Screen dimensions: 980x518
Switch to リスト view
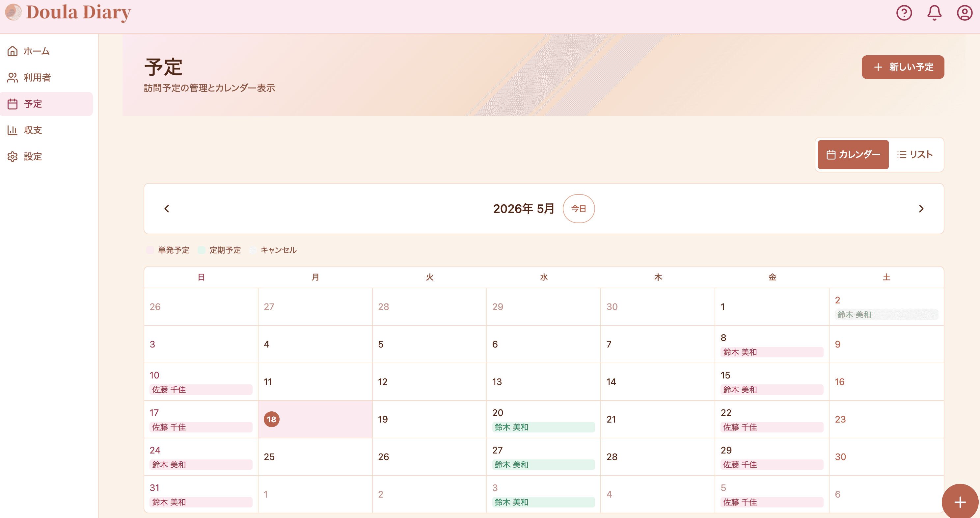[x=915, y=154]
